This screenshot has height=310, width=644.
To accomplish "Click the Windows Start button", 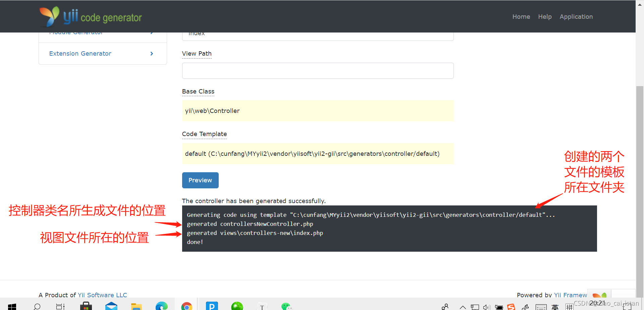I will (12, 306).
